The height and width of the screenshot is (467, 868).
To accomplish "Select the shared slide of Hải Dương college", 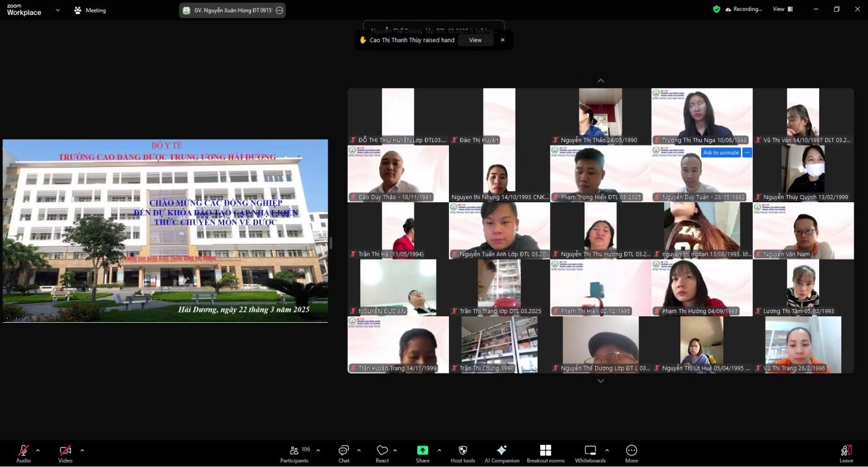I will tap(166, 231).
